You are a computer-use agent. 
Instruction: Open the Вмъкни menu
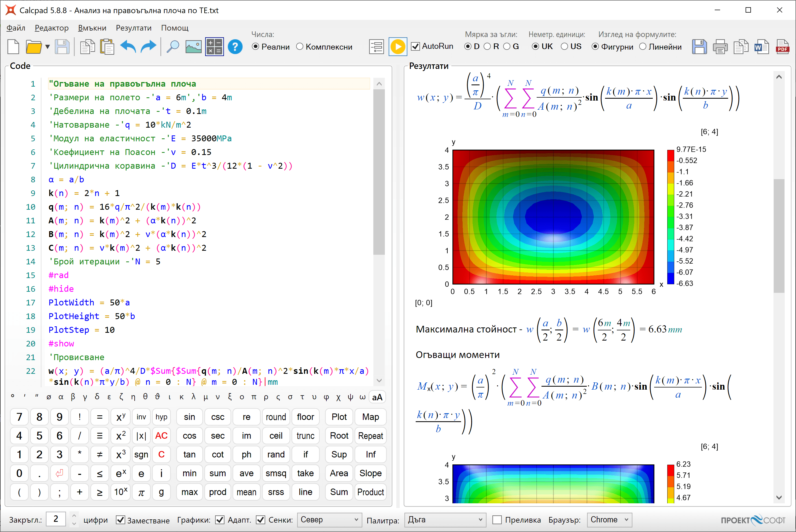click(x=92, y=28)
